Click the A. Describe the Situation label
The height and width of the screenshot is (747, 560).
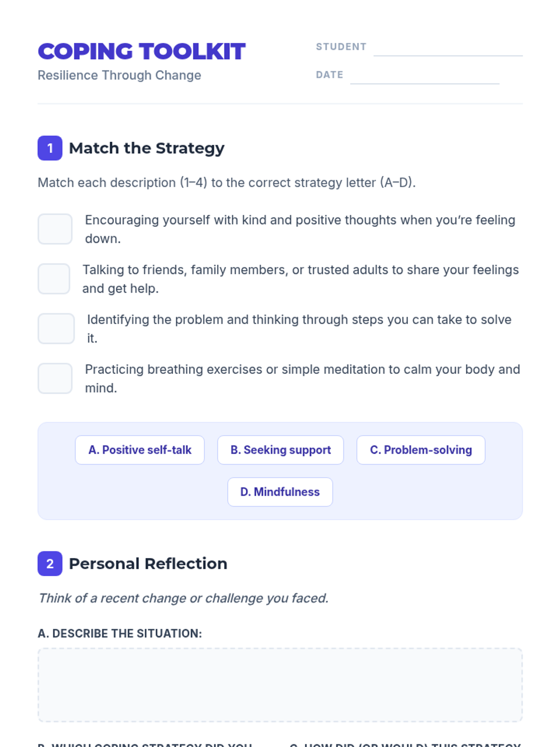120,634
